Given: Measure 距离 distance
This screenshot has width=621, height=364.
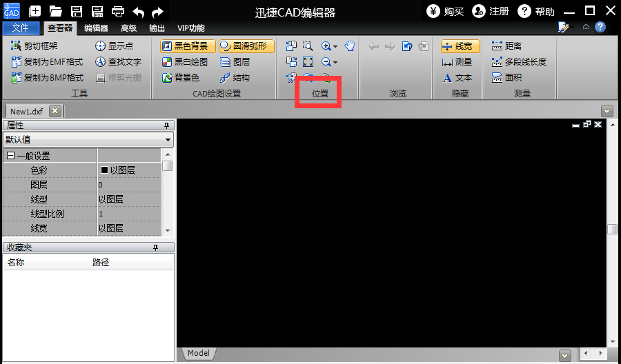Looking at the screenshot, I should [506, 46].
